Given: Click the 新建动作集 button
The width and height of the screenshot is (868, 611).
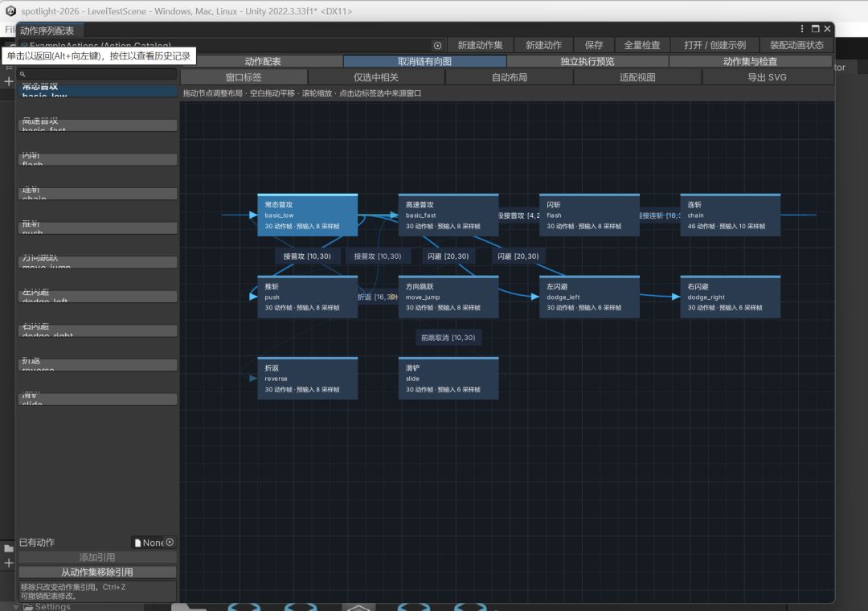Looking at the screenshot, I should tap(480, 46).
